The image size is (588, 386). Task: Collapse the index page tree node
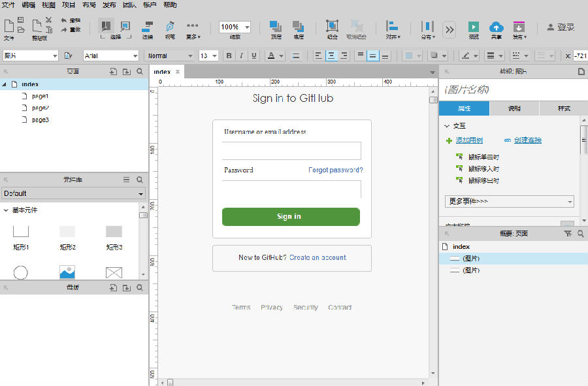click(4, 84)
